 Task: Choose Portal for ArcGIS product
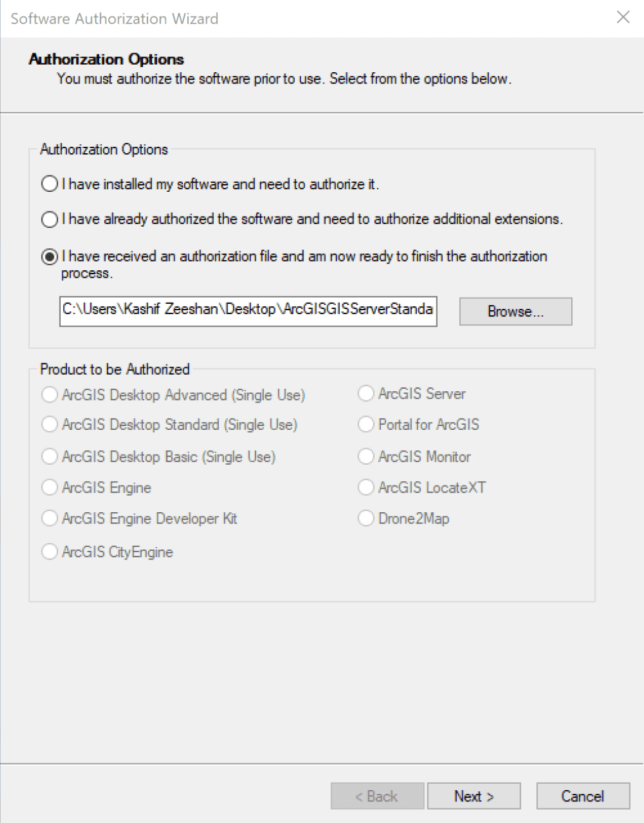[366, 424]
